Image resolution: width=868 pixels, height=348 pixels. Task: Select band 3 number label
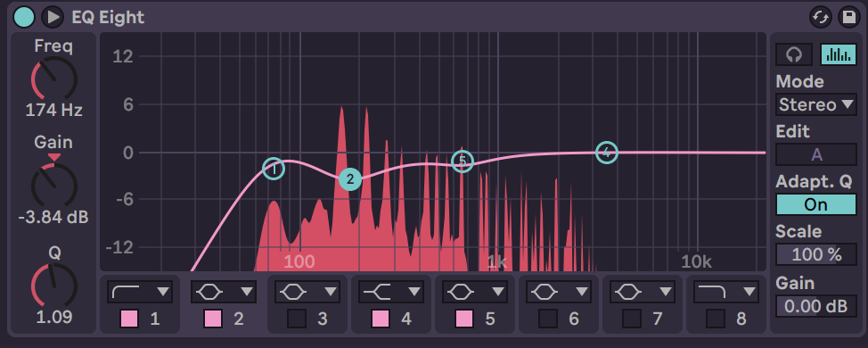pyautogui.click(x=323, y=319)
